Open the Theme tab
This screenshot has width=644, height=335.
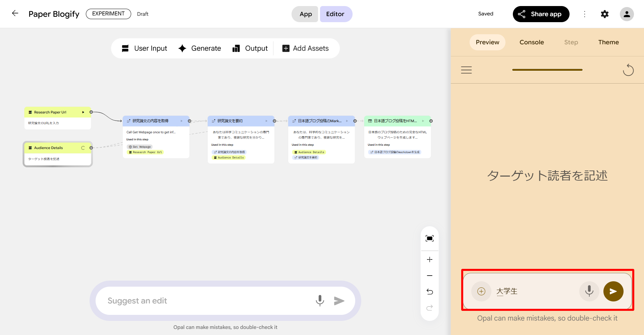(x=608, y=42)
